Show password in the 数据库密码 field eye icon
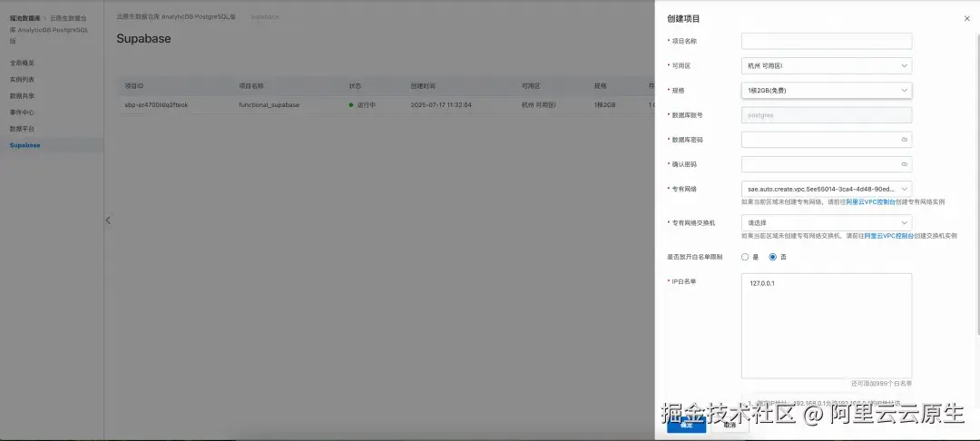 pyautogui.click(x=904, y=140)
